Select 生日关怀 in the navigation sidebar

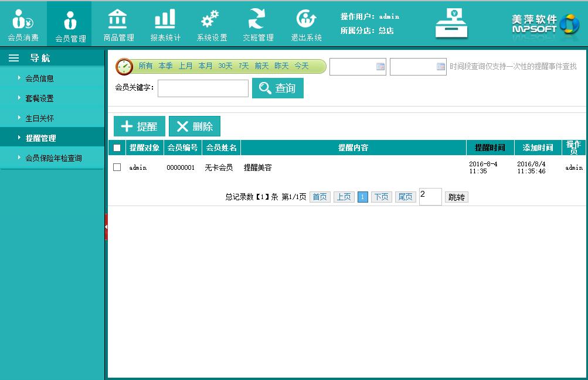click(39, 118)
